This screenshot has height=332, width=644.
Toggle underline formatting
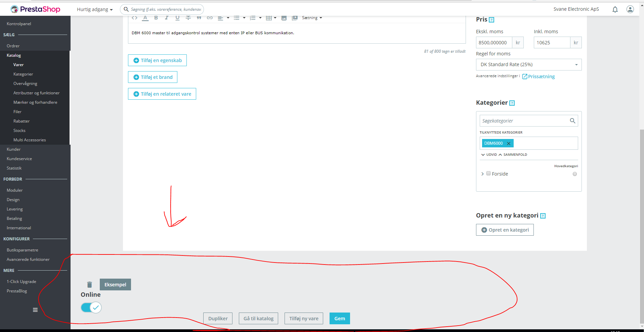click(177, 18)
